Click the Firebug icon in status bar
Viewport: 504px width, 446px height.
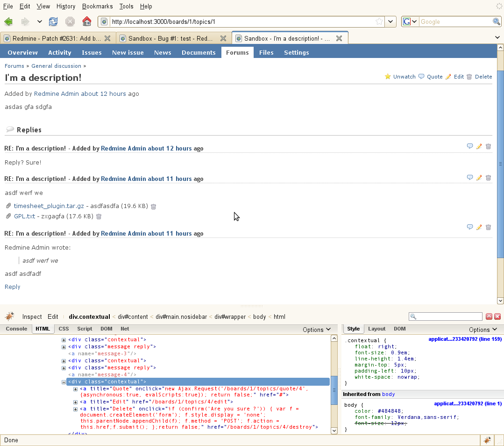[487, 440]
